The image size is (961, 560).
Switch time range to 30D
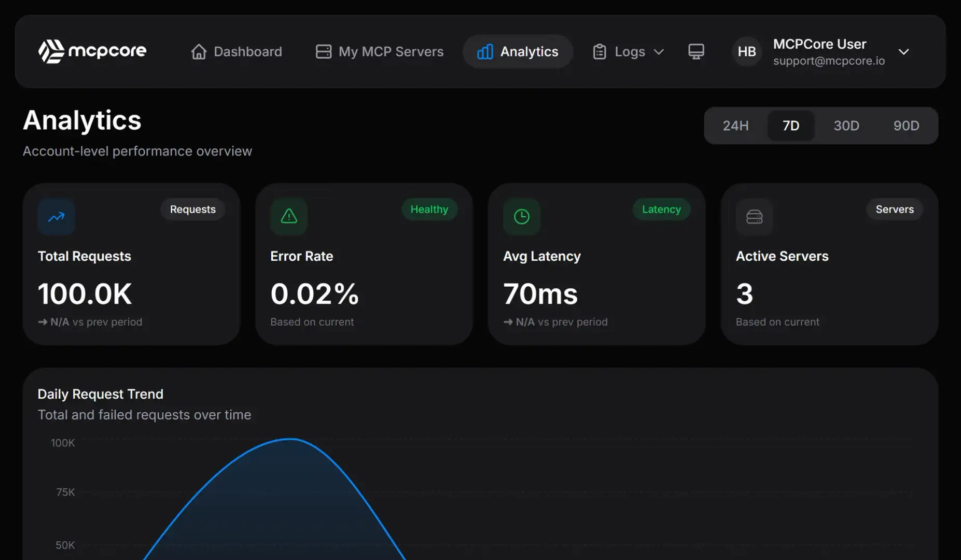pos(846,125)
